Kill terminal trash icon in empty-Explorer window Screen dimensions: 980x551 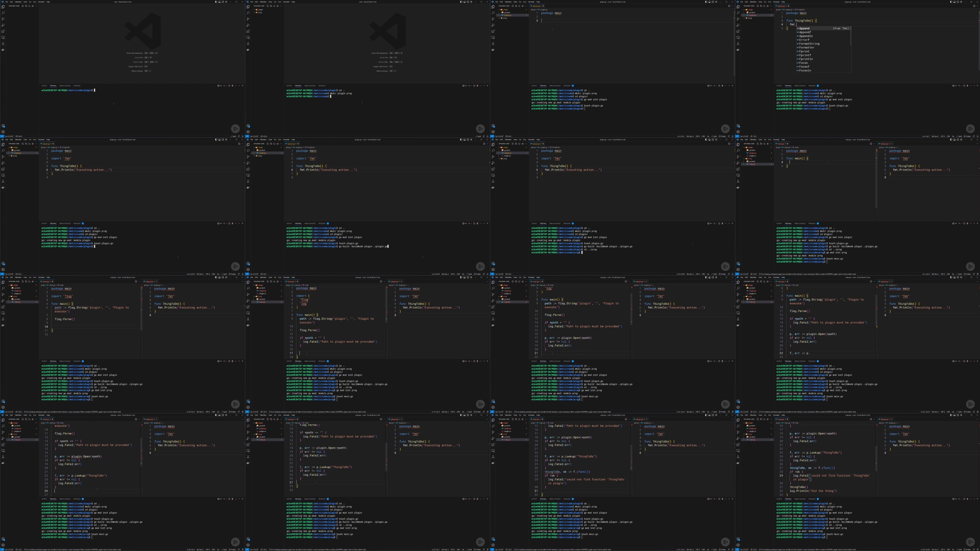233,86
